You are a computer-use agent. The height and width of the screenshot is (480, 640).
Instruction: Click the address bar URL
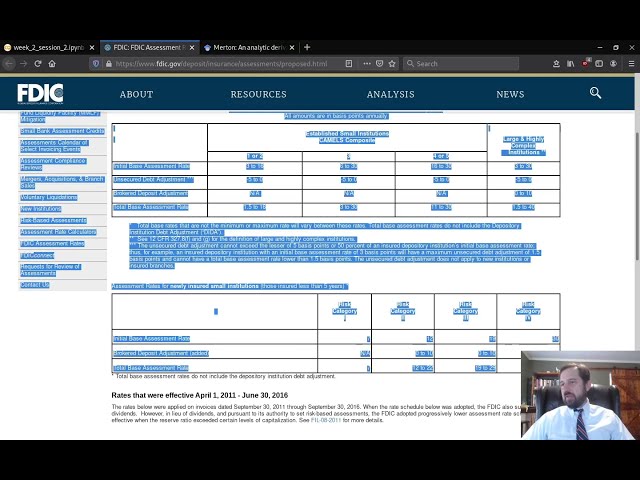tap(221, 64)
